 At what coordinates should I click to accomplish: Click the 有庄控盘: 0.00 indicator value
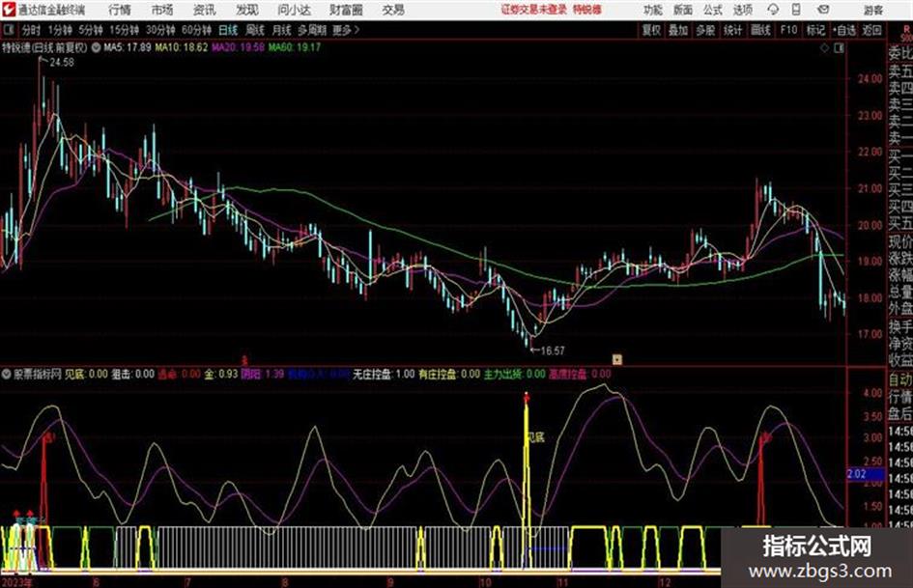(x=449, y=374)
